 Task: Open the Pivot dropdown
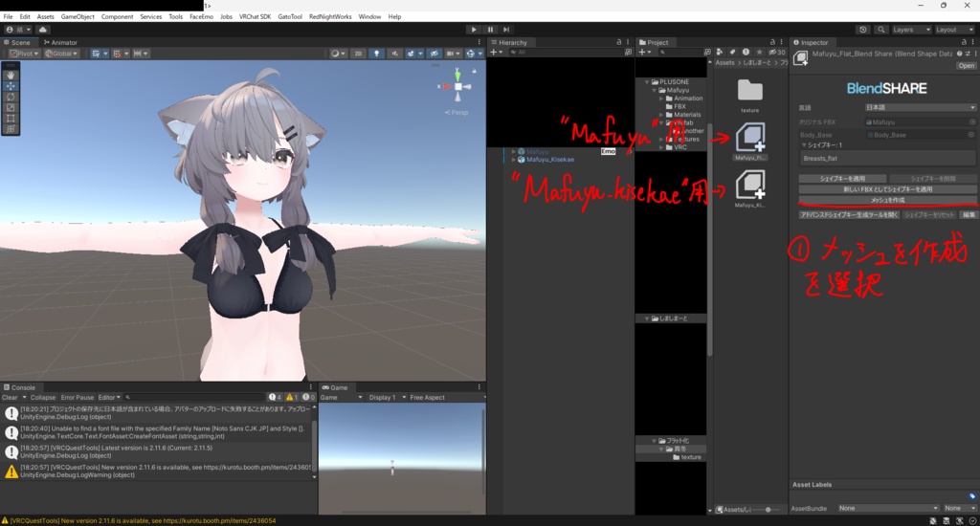24,54
